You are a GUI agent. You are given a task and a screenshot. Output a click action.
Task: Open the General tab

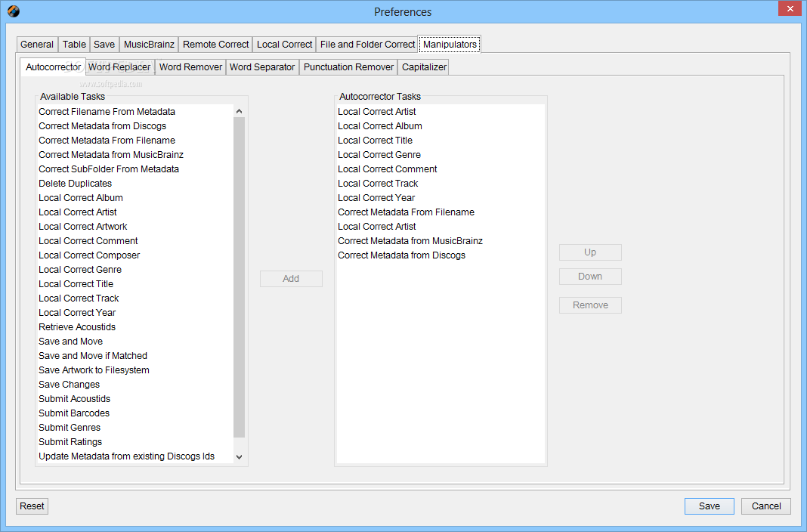37,45
